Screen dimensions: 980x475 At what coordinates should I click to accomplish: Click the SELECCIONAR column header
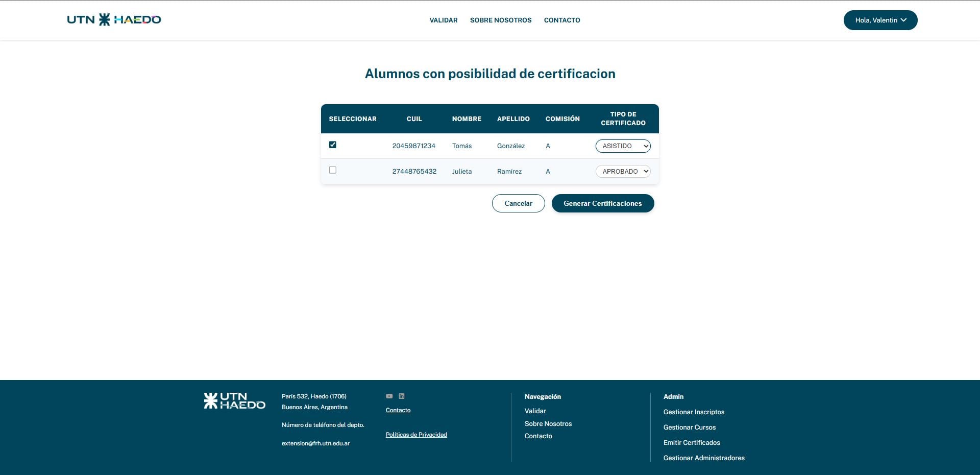coord(353,119)
